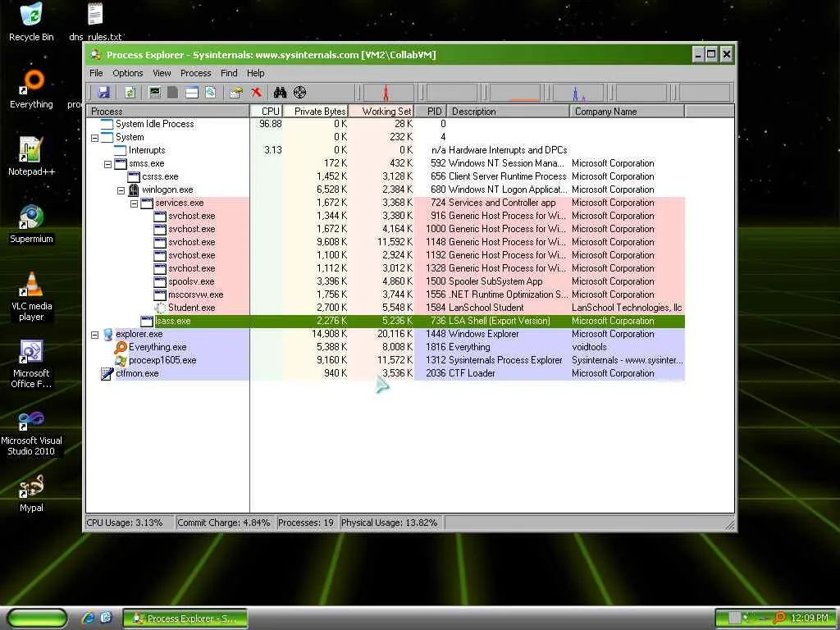The image size is (840, 630).
Task: Sort by the Process column header
Action: pyautogui.click(x=168, y=112)
